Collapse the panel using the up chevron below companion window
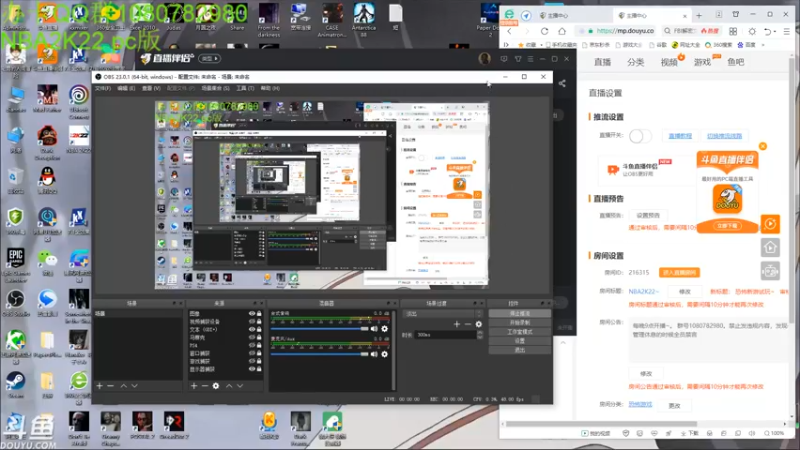Viewport: 800px width, 450px height. (563, 343)
